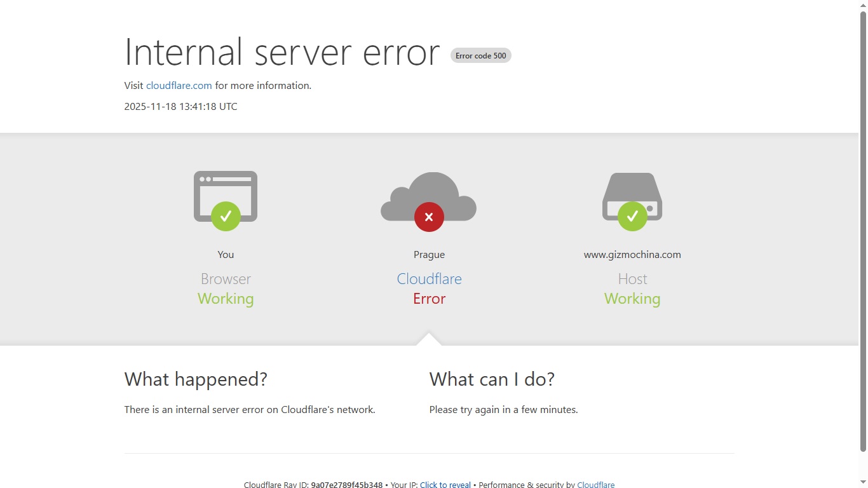This screenshot has height=488, width=868.
Task: Click the Internal server error heading
Action: pyautogui.click(x=281, y=52)
